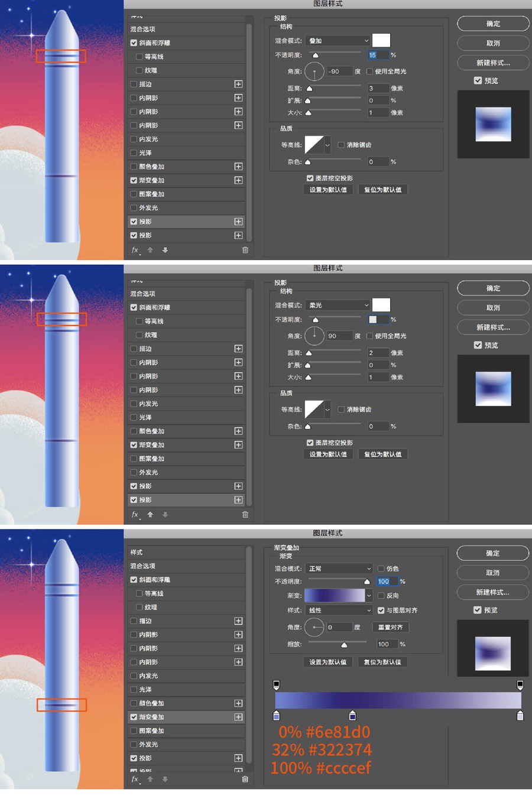Open the fx menu icon in top dialog
Viewport: 532px width, 799px height.
135,250
